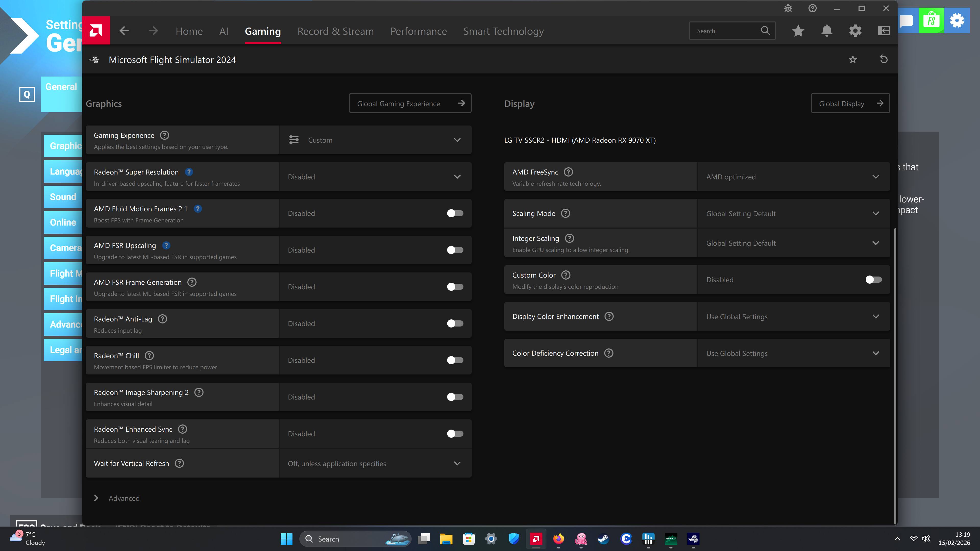Click the help icon next to Radeon Chill
Viewport: 980px width, 551px height.
tap(149, 356)
